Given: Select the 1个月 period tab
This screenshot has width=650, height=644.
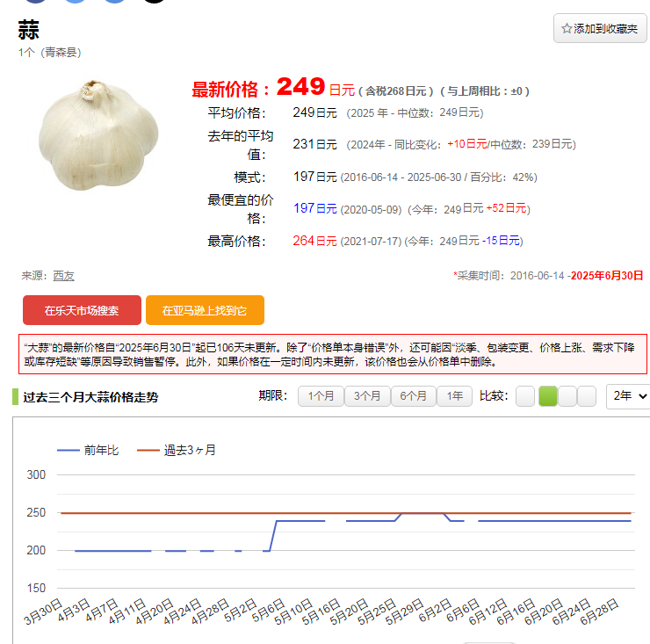Looking at the screenshot, I should (x=321, y=396).
